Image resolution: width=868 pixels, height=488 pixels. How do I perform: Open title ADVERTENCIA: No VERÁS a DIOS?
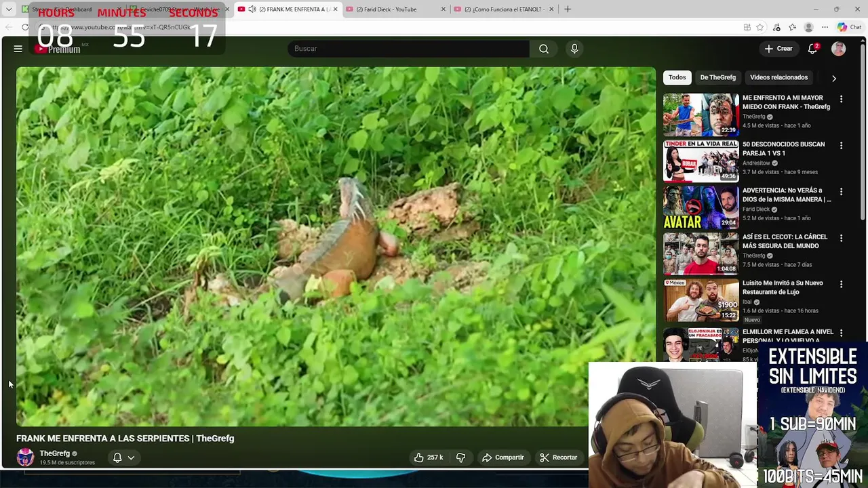pos(787,195)
